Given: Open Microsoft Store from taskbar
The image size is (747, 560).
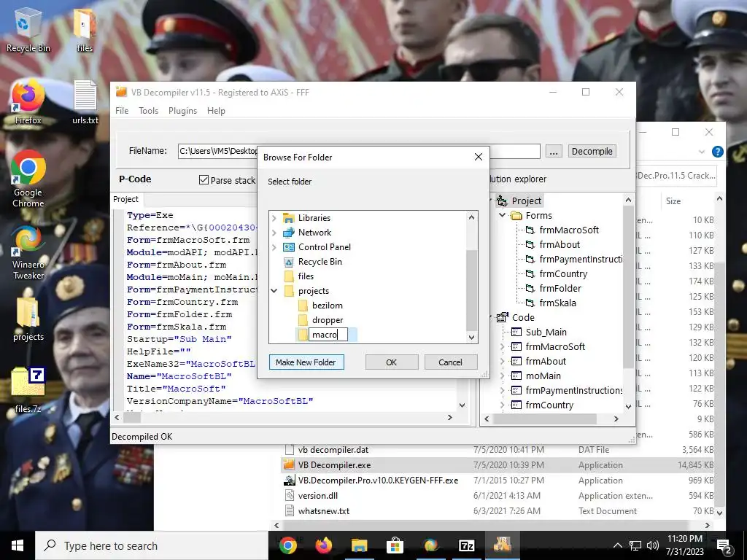Looking at the screenshot, I should [x=395, y=545].
